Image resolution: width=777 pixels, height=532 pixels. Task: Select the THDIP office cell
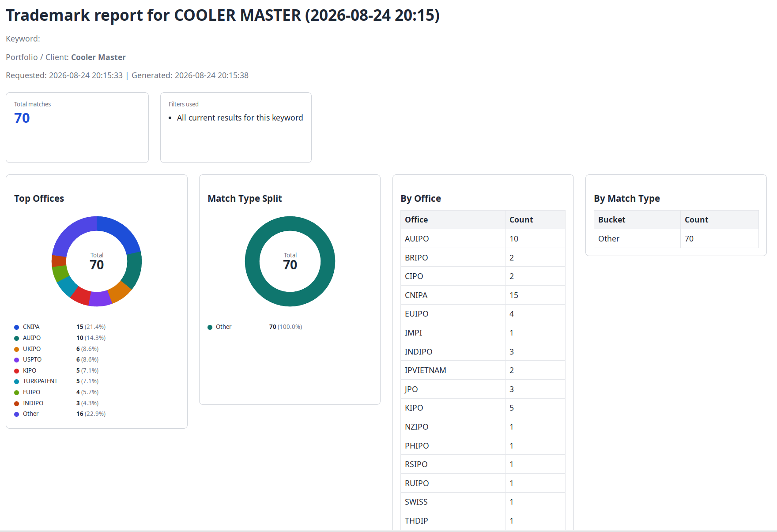pos(453,521)
